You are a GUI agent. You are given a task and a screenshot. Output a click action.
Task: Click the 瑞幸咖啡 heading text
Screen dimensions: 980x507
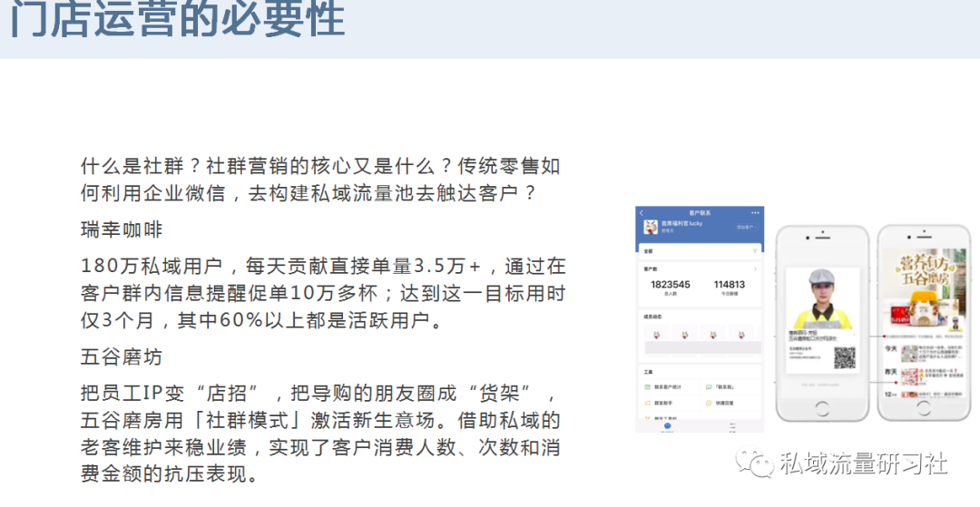(x=122, y=229)
